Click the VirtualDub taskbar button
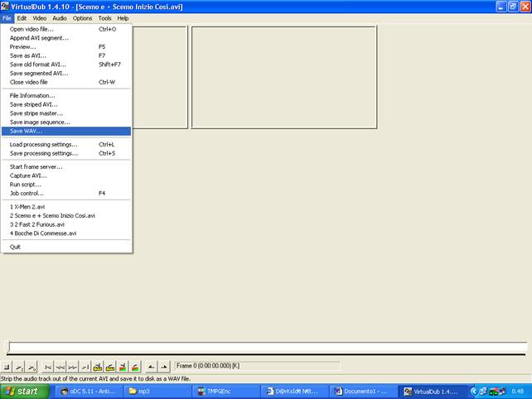 click(x=431, y=392)
